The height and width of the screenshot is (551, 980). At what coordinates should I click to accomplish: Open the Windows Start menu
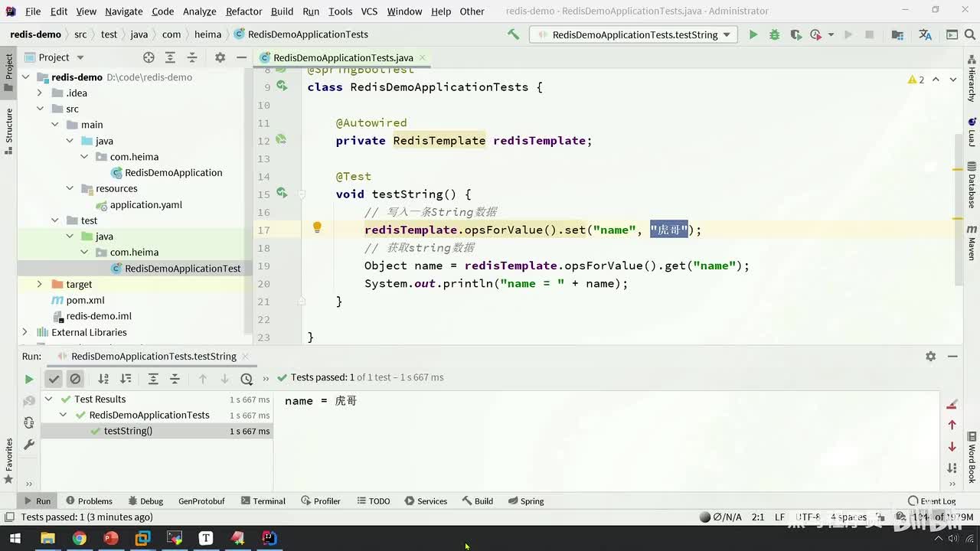tap(15, 538)
